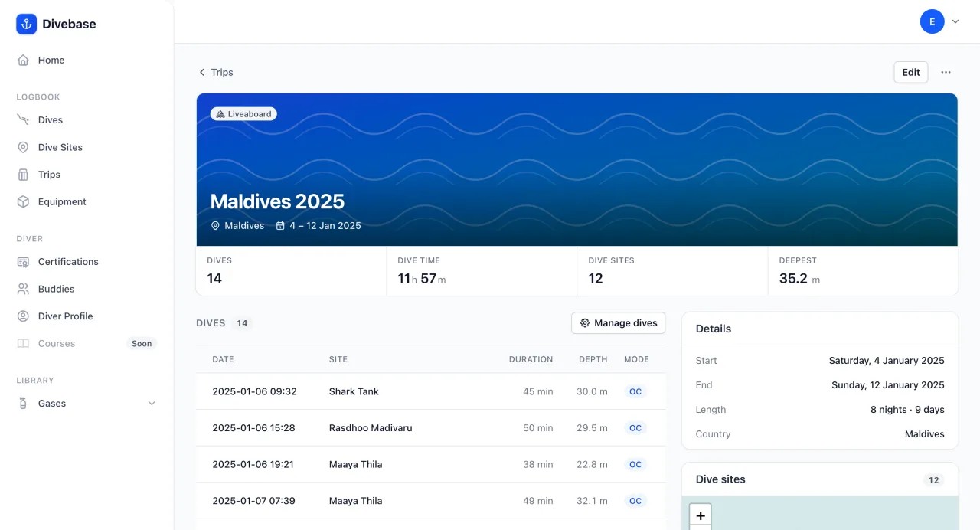The width and height of the screenshot is (980, 530).
Task: Click the Dives sidebar icon
Action: (23, 119)
